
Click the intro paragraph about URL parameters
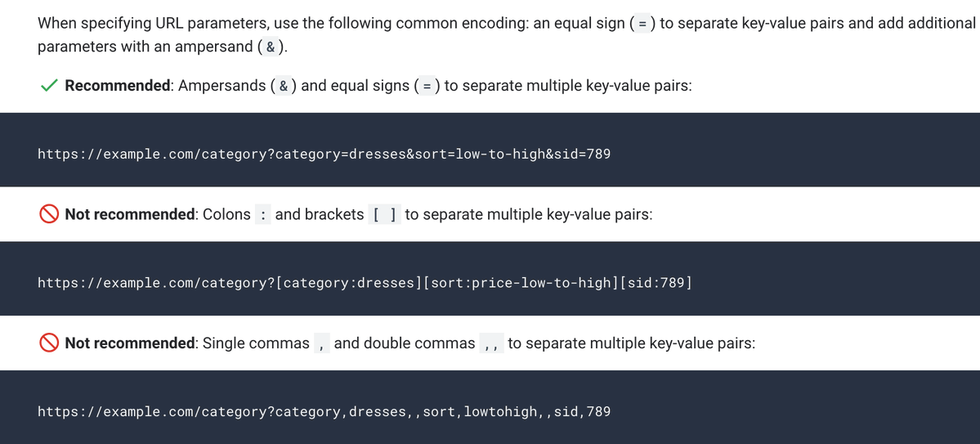coord(506,35)
